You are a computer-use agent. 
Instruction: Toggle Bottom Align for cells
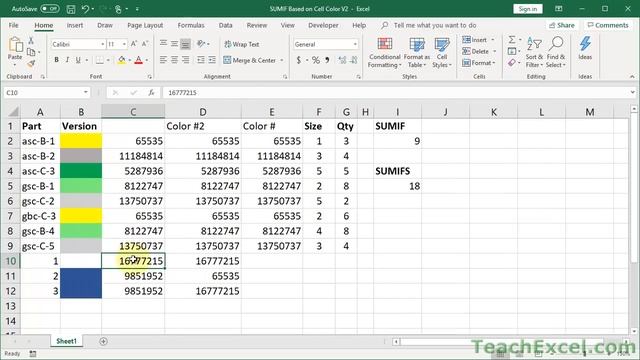tap(186, 43)
